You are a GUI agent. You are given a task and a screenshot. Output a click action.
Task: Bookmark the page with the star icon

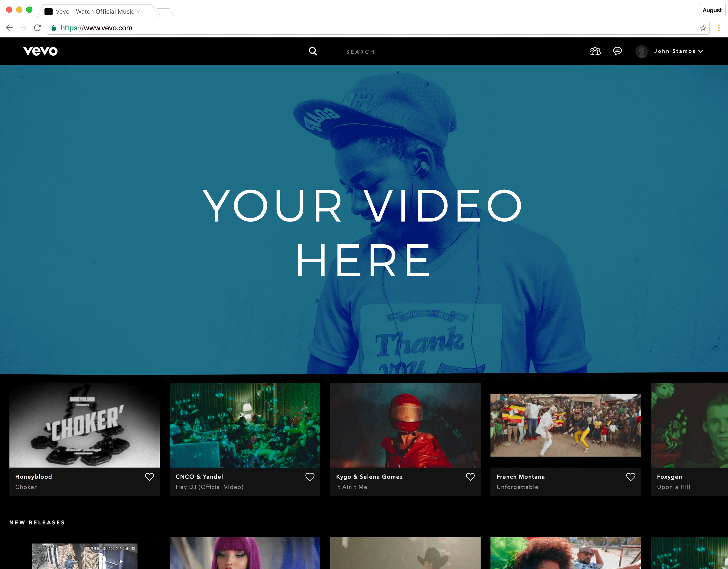[x=703, y=28]
